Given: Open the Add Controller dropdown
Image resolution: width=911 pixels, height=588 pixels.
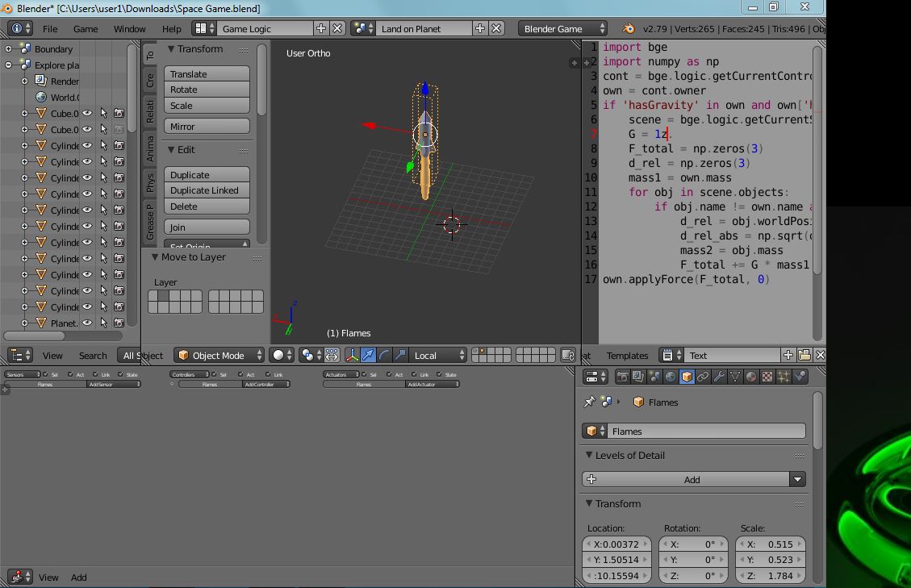Looking at the screenshot, I should [x=265, y=385].
